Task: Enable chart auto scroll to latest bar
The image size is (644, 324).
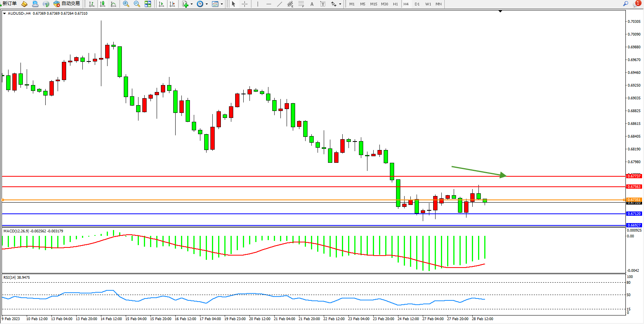Action: tap(161, 4)
